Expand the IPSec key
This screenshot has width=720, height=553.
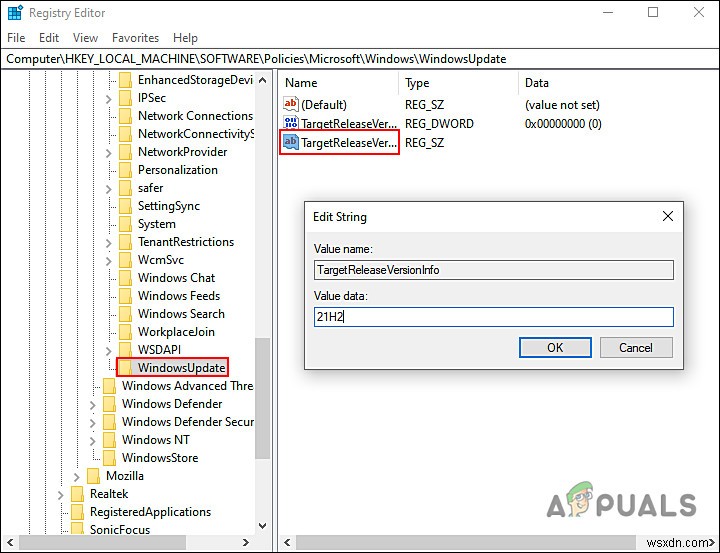[108, 99]
